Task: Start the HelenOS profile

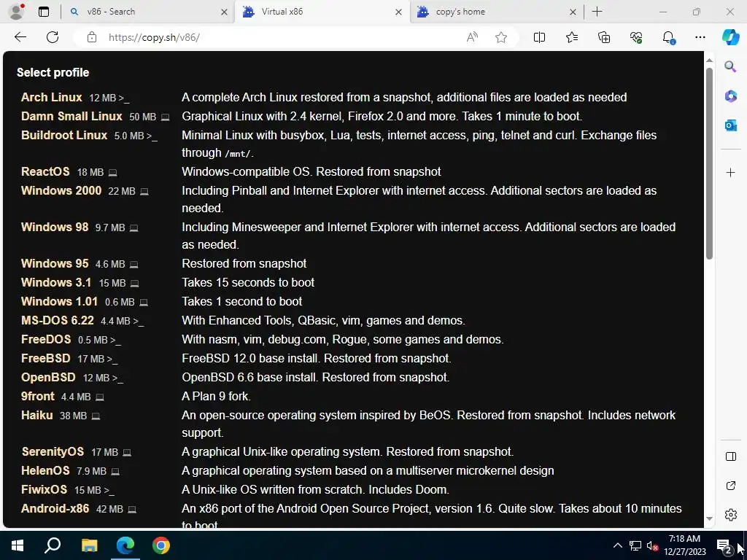Action: [45, 470]
